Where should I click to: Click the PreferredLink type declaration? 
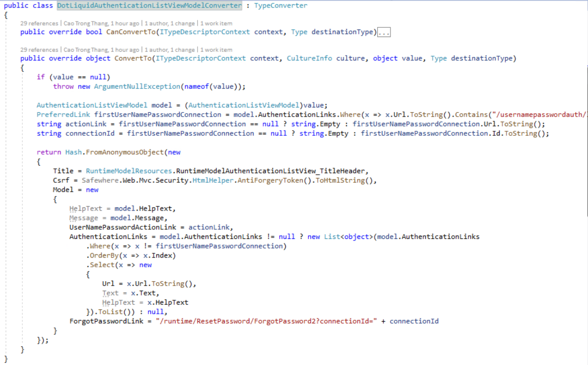pyautogui.click(x=63, y=114)
